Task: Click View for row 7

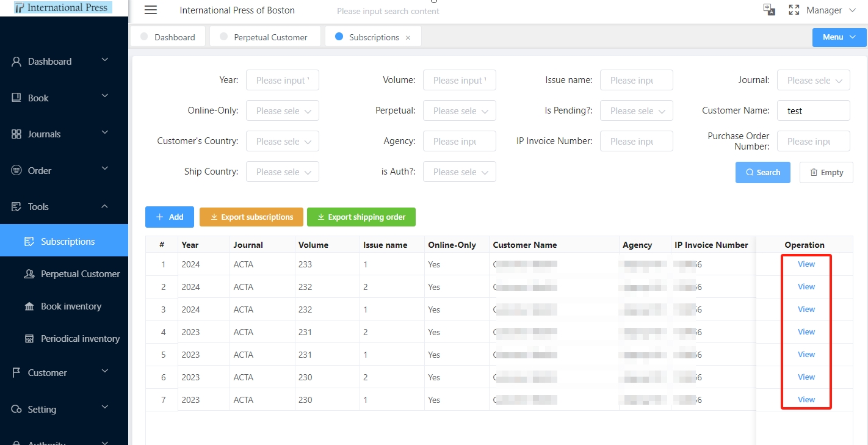Action: 806,400
